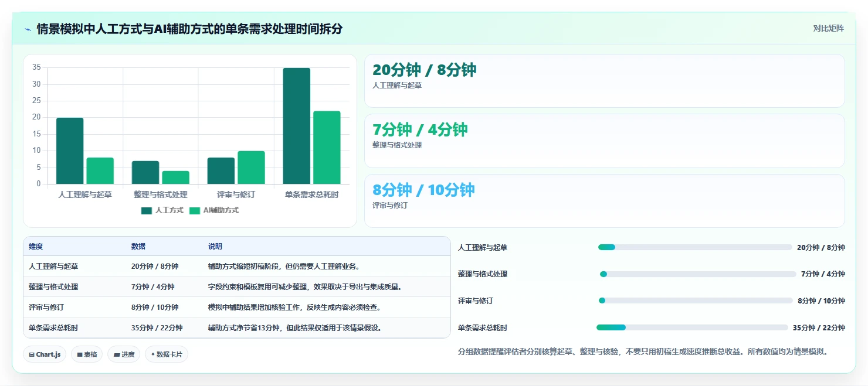Click the 对比矩阵 label in the header
The height and width of the screenshot is (386, 868).
[828, 28]
